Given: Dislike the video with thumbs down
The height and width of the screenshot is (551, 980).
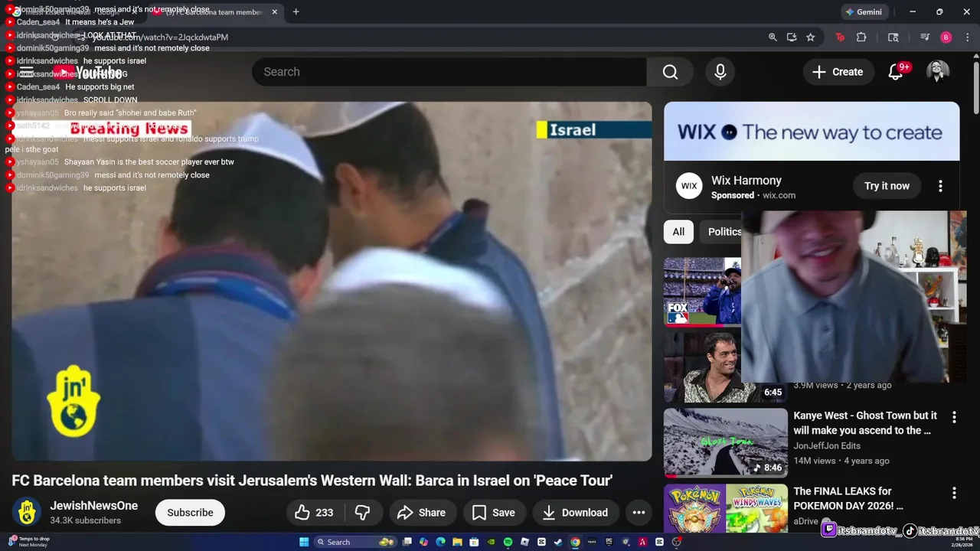Looking at the screenshot, I should [x=363, y=513].
